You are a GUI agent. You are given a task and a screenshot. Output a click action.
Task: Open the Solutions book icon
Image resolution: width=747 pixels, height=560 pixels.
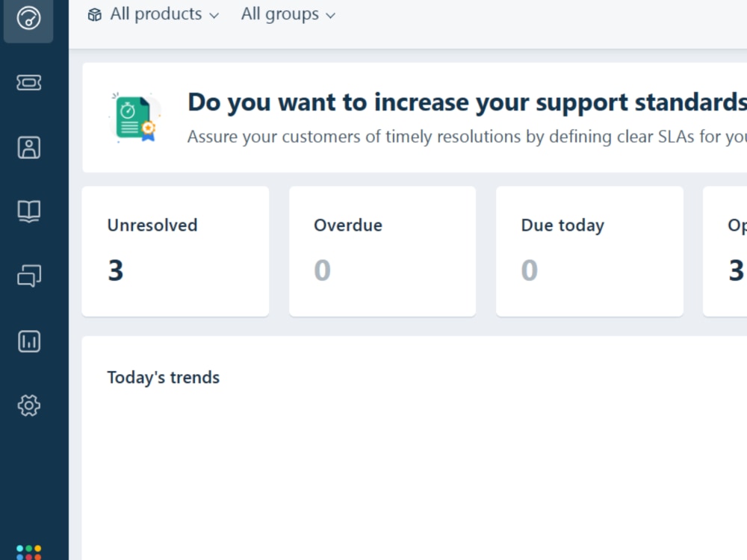point(28,211)
